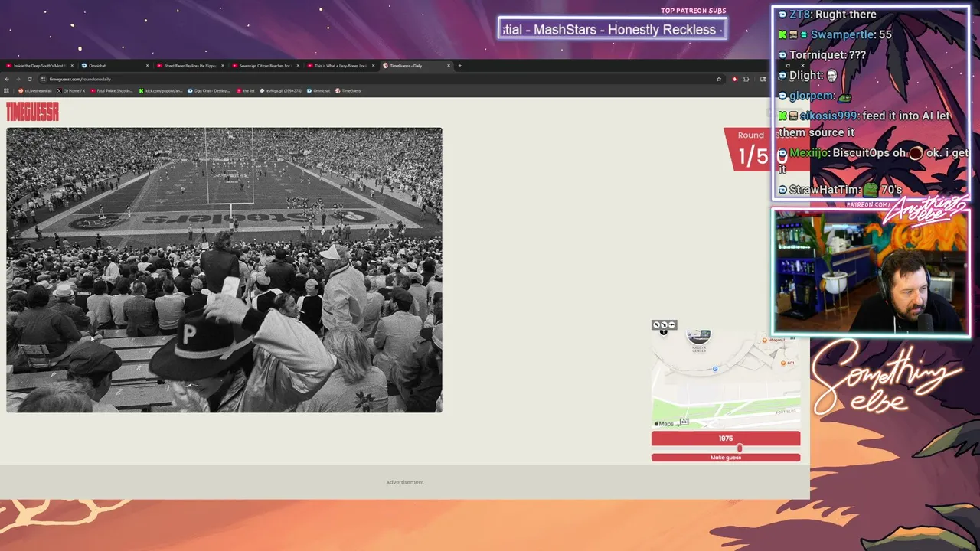Select the TimeGuessr – Daily tab
Screen dimensions: 980x551
pyautogui.click(x=416, y=66)
